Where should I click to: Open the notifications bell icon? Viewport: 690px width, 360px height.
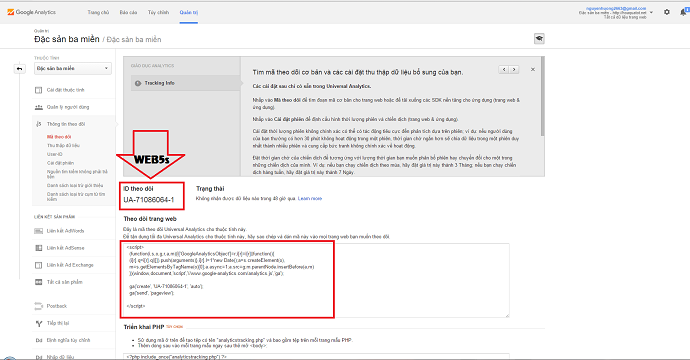click(683, 12)
